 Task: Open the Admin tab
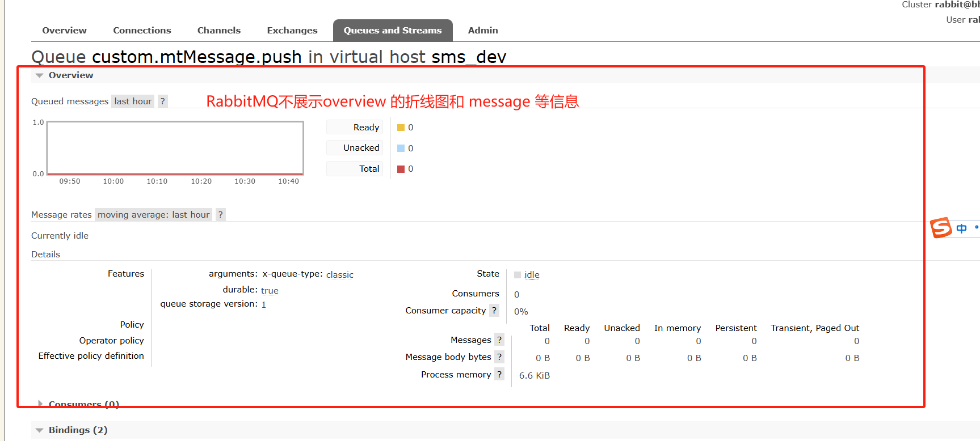(483, 31)
